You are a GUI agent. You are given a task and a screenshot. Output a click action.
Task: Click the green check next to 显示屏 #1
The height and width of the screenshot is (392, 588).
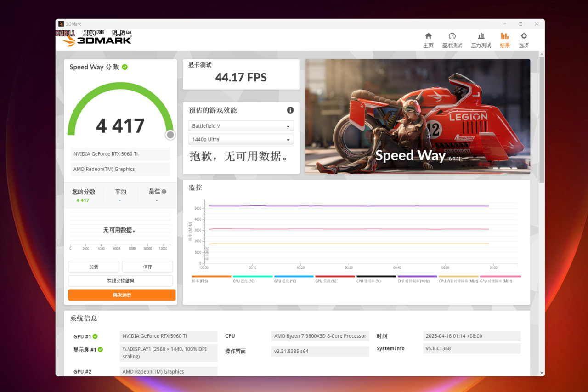tap(100, 350)
